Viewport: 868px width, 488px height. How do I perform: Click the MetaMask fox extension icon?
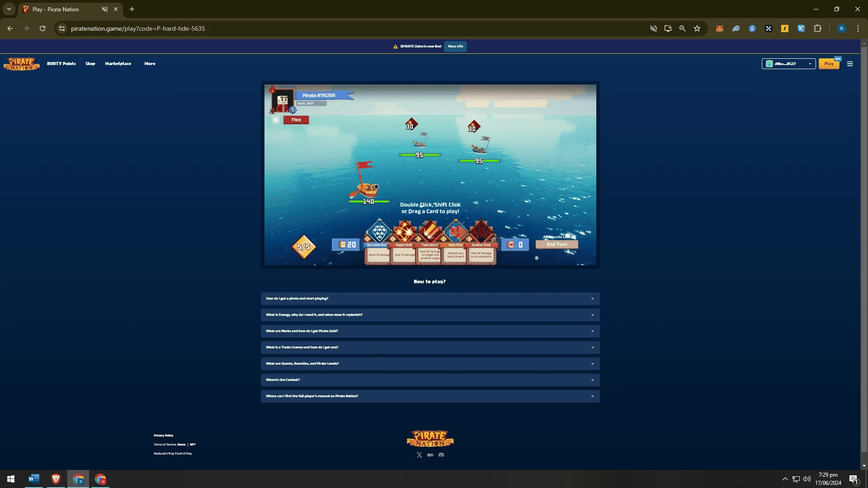point(720,28)
